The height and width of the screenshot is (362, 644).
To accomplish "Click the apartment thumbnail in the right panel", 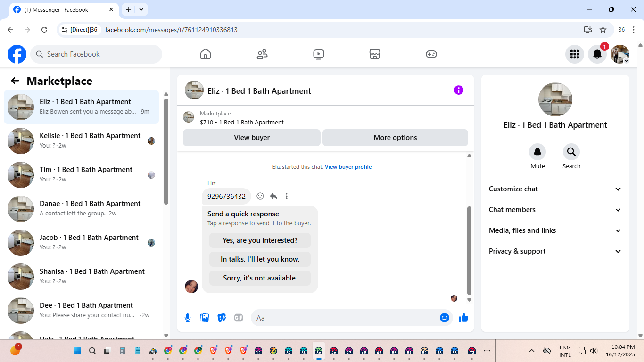I will 555,99.
